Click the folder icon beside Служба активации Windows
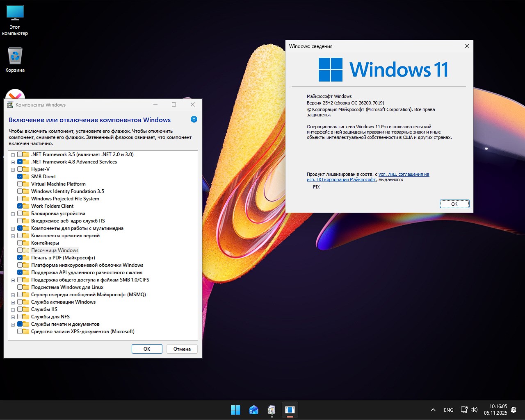525x420 pixels. [26, 302]
